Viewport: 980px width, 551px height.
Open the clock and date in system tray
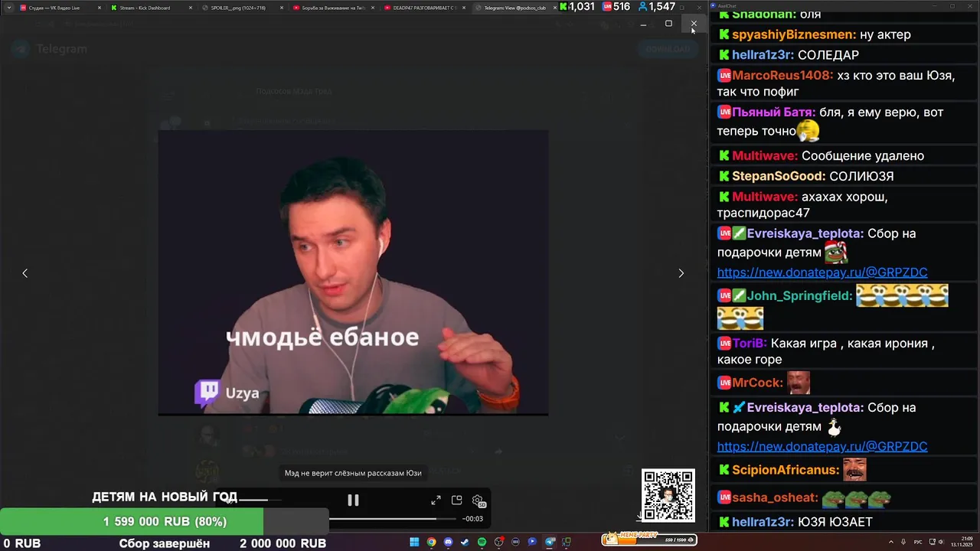point(962,542)
